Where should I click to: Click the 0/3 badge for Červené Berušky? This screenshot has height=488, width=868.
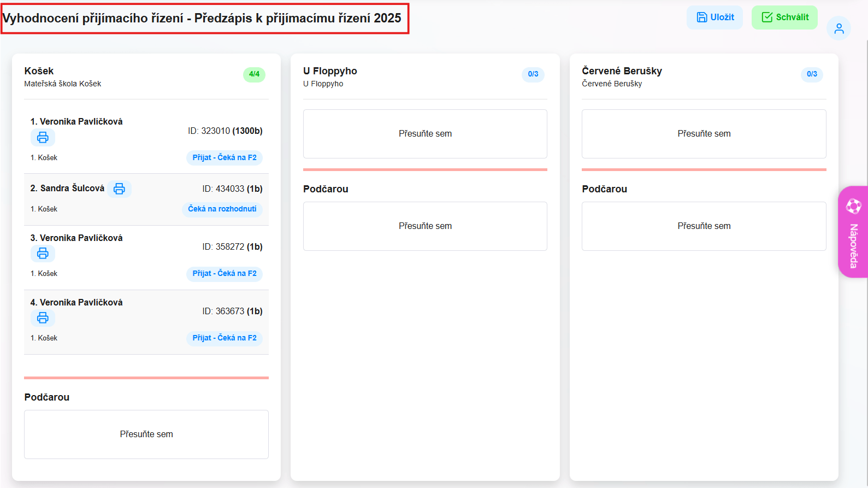pos(812,74)
